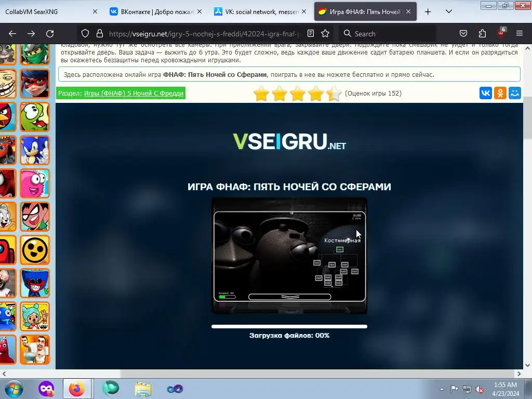This screenshot has height=399, width=532.
Task: Open a new tab with the plus button
Action: click(428, 12)
